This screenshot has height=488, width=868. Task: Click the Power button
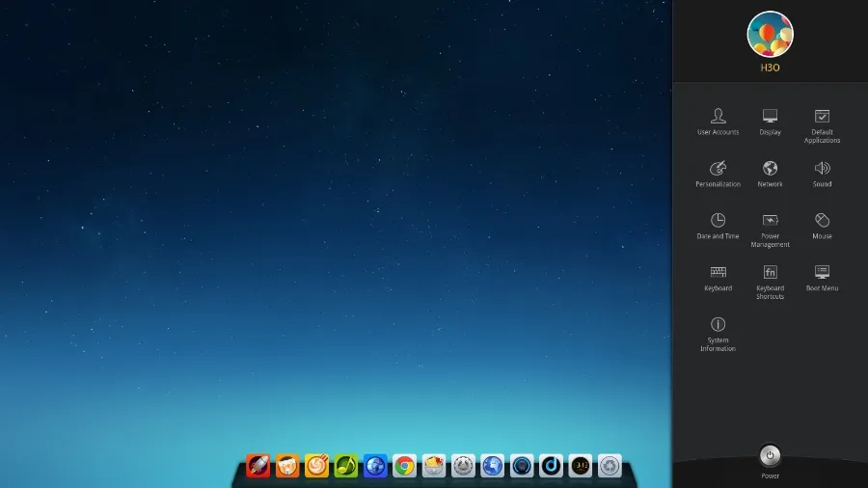(770, 456)
